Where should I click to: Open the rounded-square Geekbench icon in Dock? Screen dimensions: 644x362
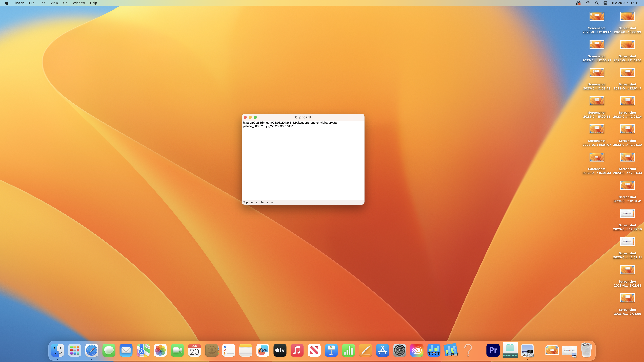click(434, 350)
